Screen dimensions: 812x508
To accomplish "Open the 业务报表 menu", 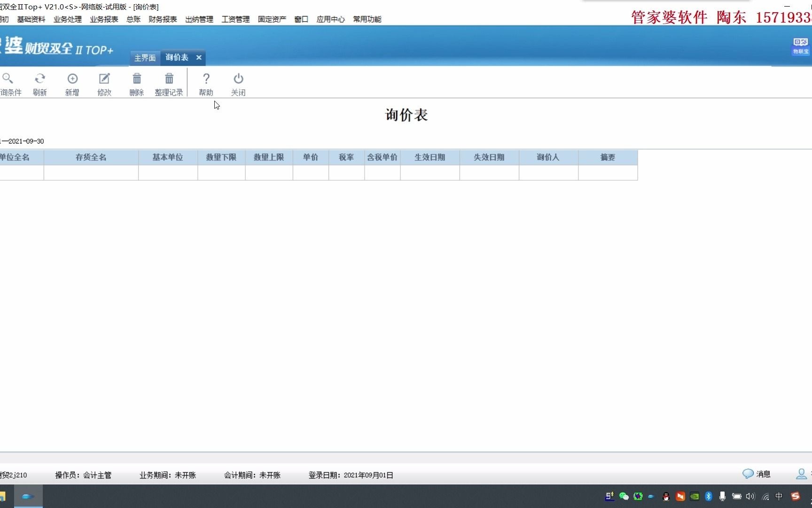I will point(104,19).
